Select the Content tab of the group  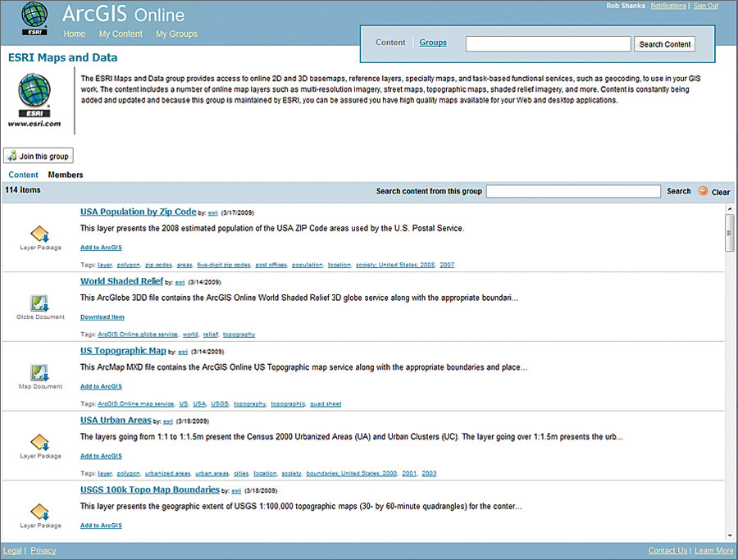[x=23, y=175]
